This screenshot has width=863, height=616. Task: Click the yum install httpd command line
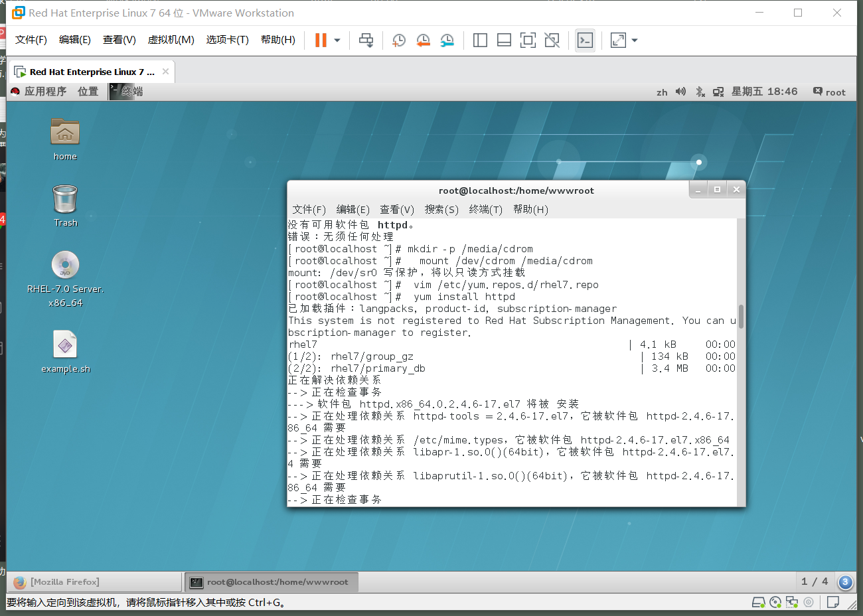pyautogui.click(x=402, y=297)
